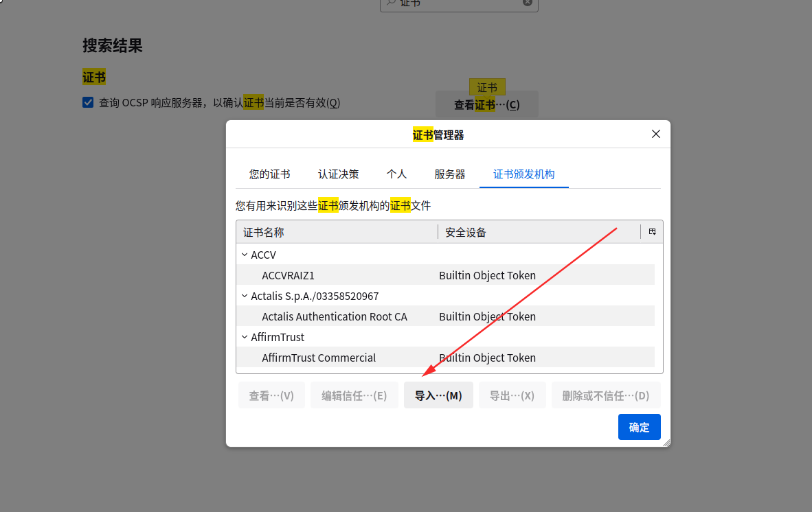Switch to the 认证决策 tab
The height and width of the screenshot is (512, 812).
338,174
